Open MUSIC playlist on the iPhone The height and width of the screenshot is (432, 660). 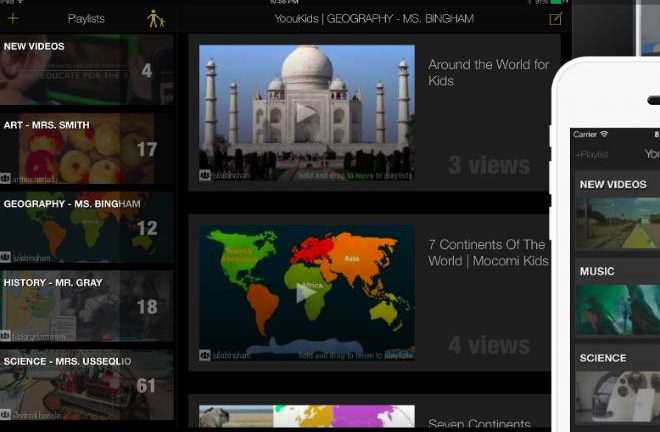pos(617,299)
